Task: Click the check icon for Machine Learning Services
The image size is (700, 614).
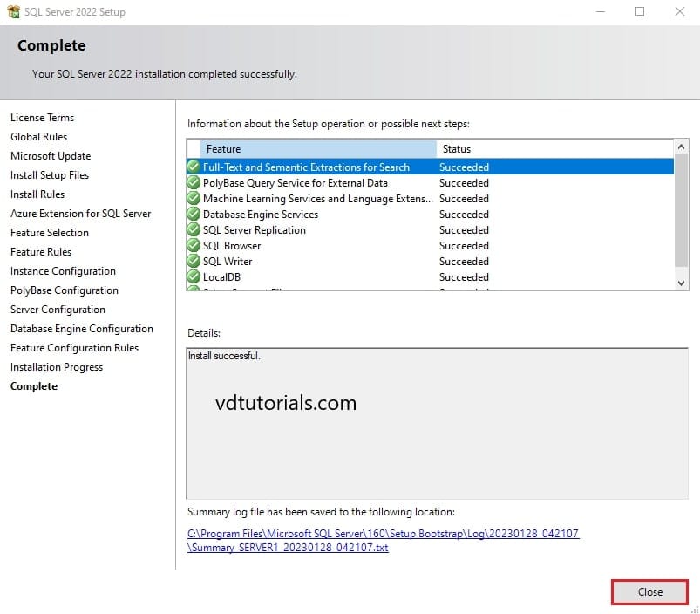Action: click(194, 198)
